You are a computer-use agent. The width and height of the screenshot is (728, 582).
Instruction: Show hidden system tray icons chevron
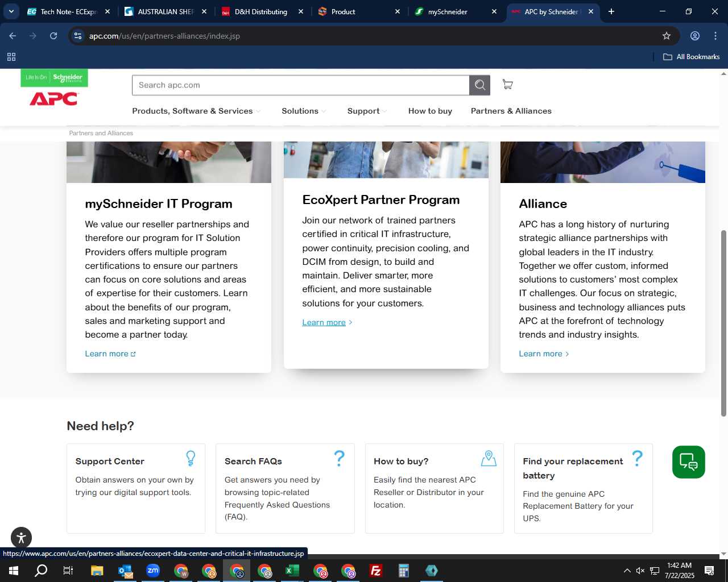click(x=627, y=571)
